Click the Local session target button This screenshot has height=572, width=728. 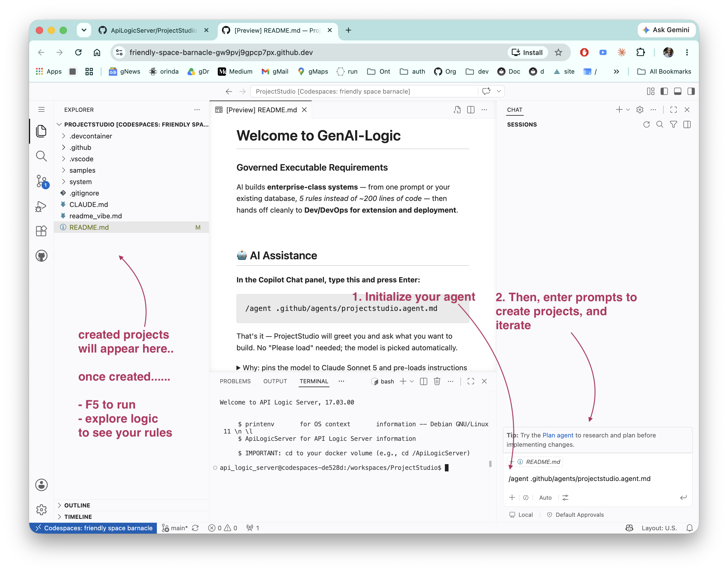click(521, 514)
